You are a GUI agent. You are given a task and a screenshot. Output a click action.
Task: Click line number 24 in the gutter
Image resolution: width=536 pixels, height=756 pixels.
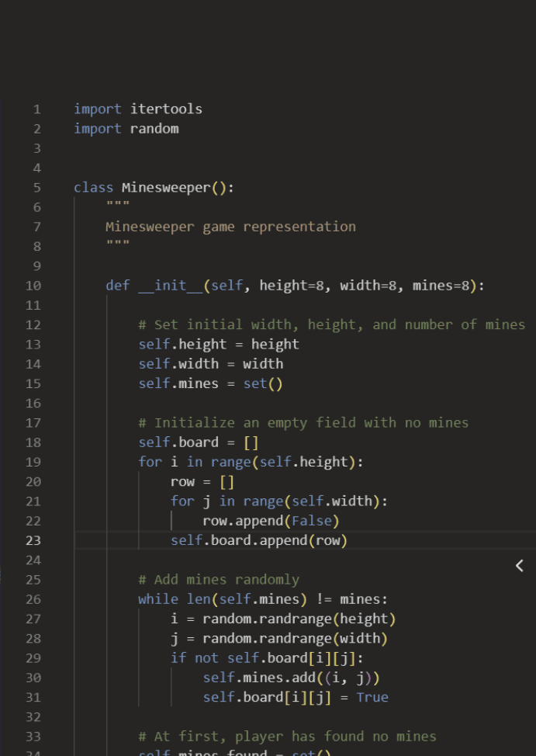(x=33, y=560)
